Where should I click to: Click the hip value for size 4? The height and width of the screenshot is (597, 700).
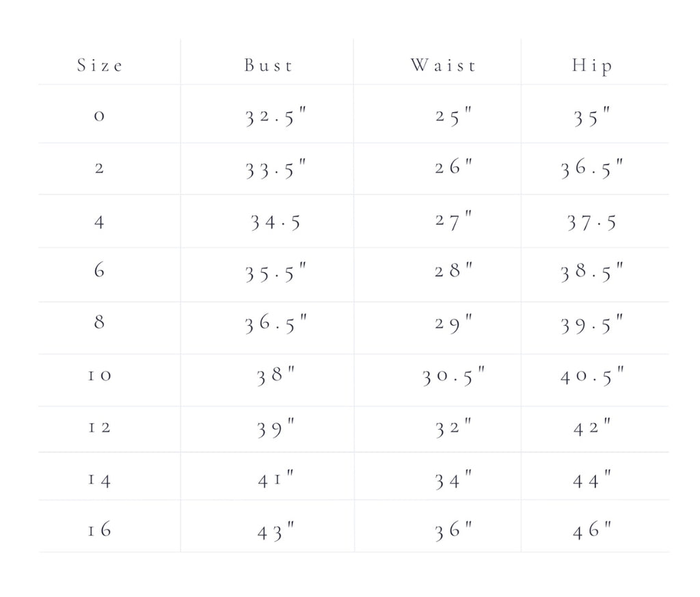point(591,223)
